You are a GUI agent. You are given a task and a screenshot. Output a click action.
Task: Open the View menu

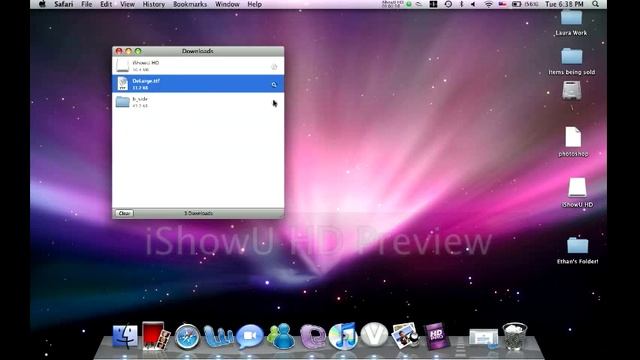[x=127, y=4]
